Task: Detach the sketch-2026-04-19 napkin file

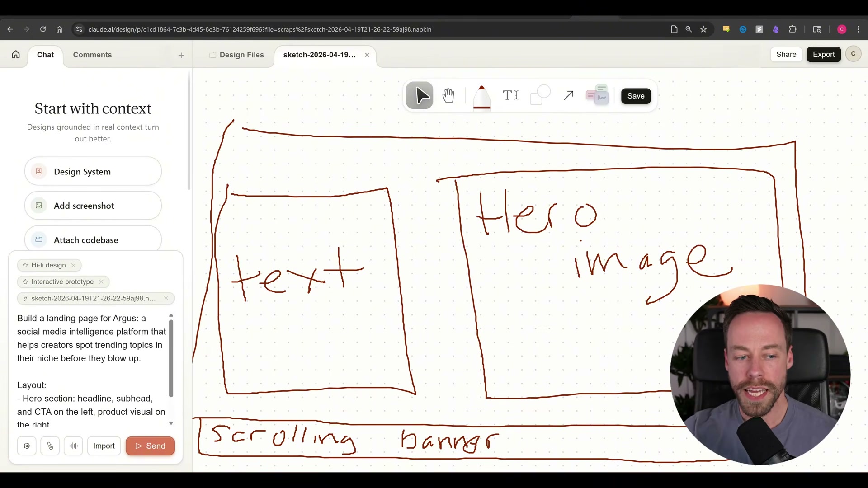Action: tap(166, 298)
